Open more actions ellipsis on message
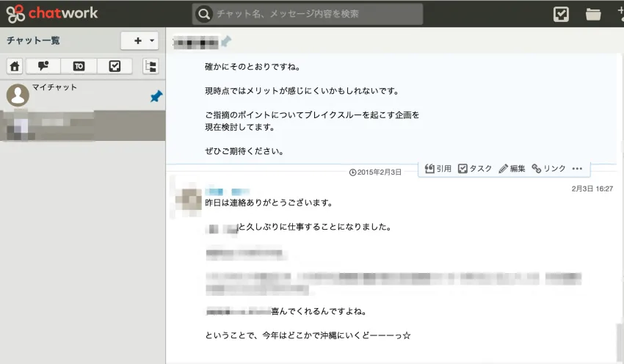Image resolution: width=624 pixels, height=364 pixels. pyautogui.click(x=577, y=169)
